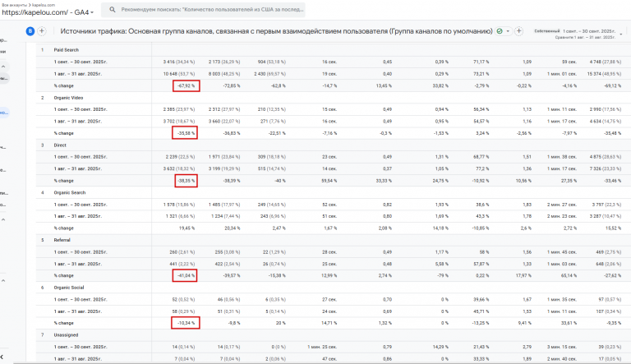Screen dimensions: 631x364
Task: Click the value 3 797 (22,3 %)
Action: coord(606,205)
